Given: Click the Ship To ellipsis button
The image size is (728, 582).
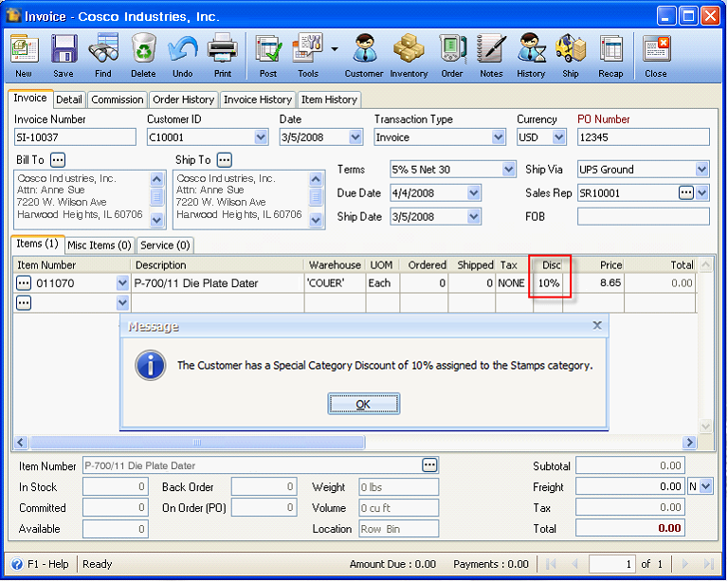Looking at the screenshot, I should click(x=225, y=160).
